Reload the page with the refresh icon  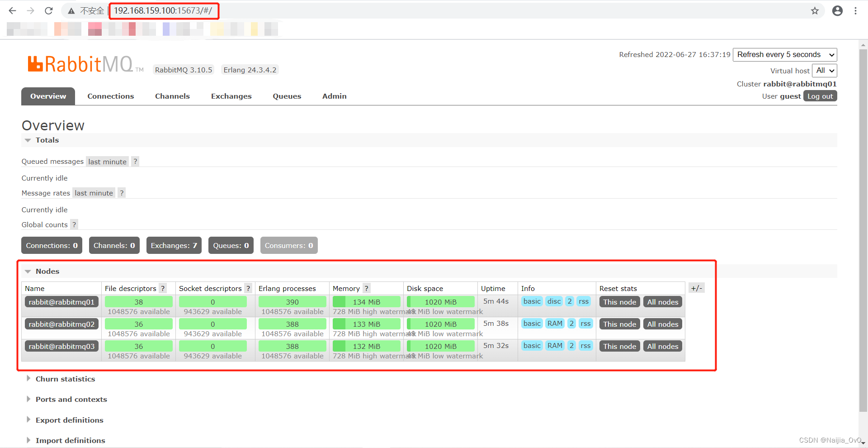[x=49, y=11]
